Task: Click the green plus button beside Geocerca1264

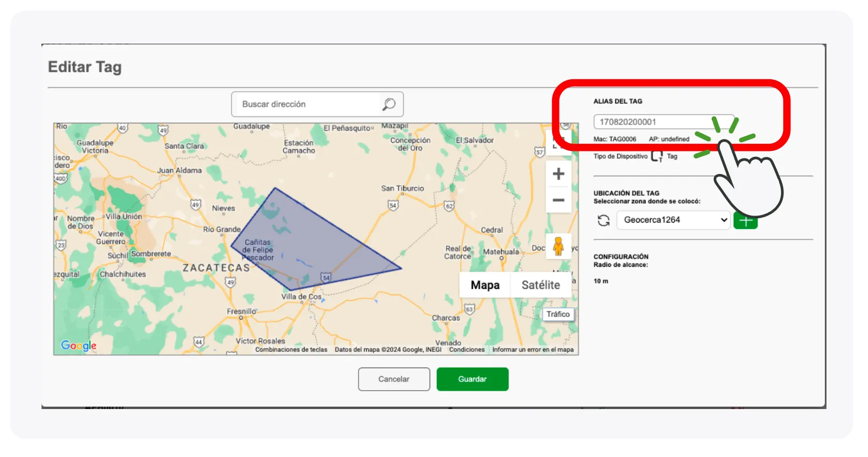Action: pos(746,221)
